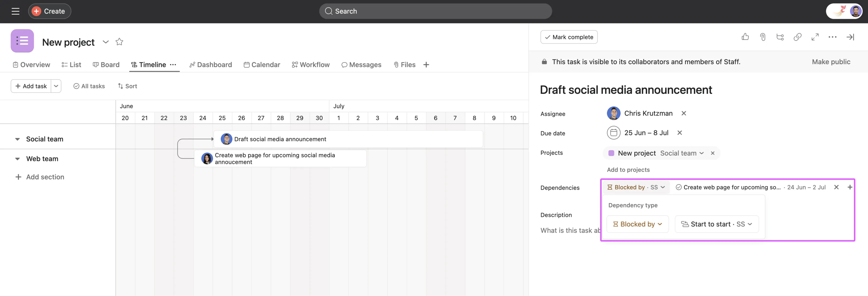Star the New project as favorite
The width and height of the screenshot is (868, 296).
click(119, 42)
